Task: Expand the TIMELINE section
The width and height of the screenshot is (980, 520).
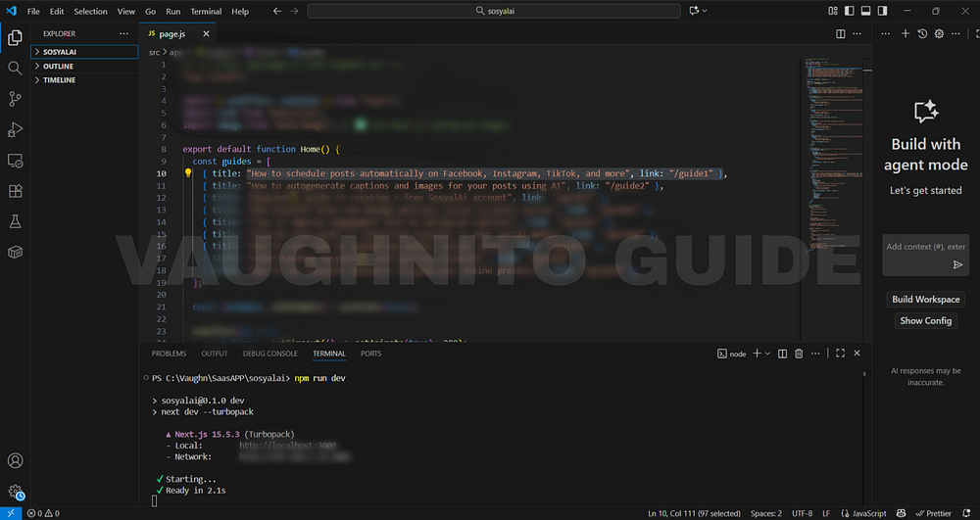Action: (x=84, y=80)
